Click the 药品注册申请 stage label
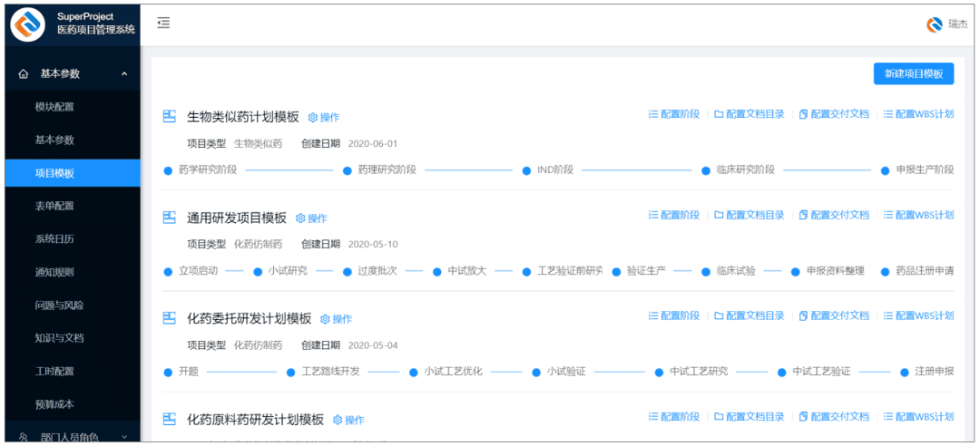The width and height of the screenshot is (980, 446). pyautogui.click(x=925, y=271)
